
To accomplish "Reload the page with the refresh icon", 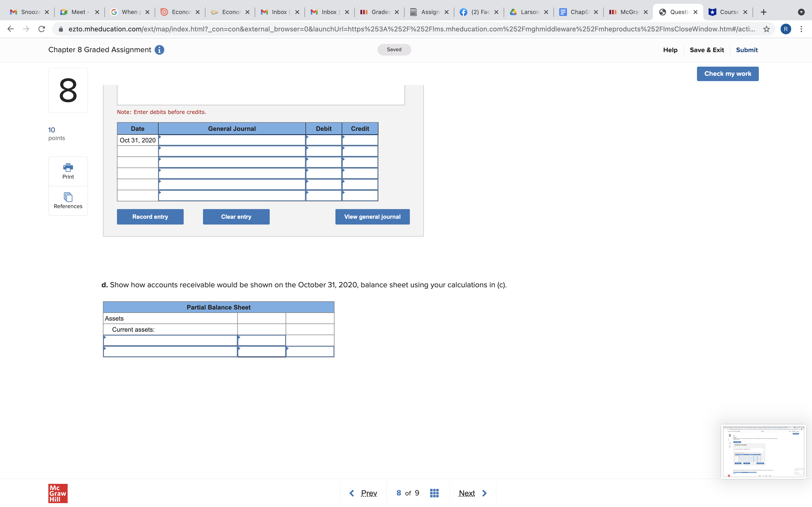I will point(42,29).
